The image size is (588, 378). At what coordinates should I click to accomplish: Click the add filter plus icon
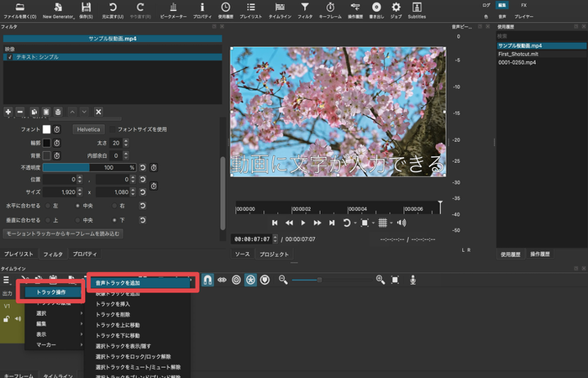point(8,112)
